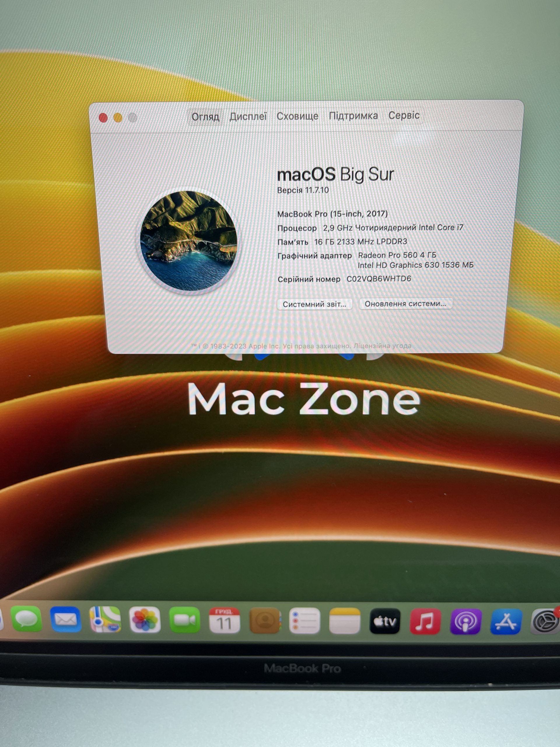
Task: Switch to the Дисплеї tab
Action: (x=248, y=116)
